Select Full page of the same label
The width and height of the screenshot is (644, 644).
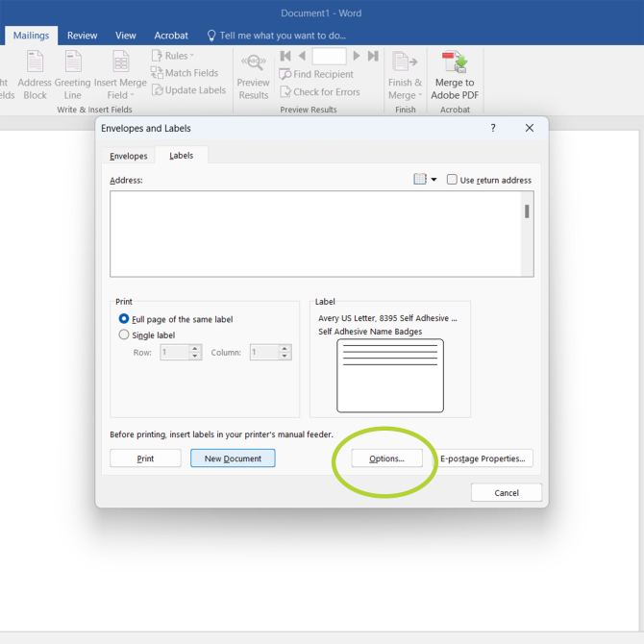coord(175,319)
